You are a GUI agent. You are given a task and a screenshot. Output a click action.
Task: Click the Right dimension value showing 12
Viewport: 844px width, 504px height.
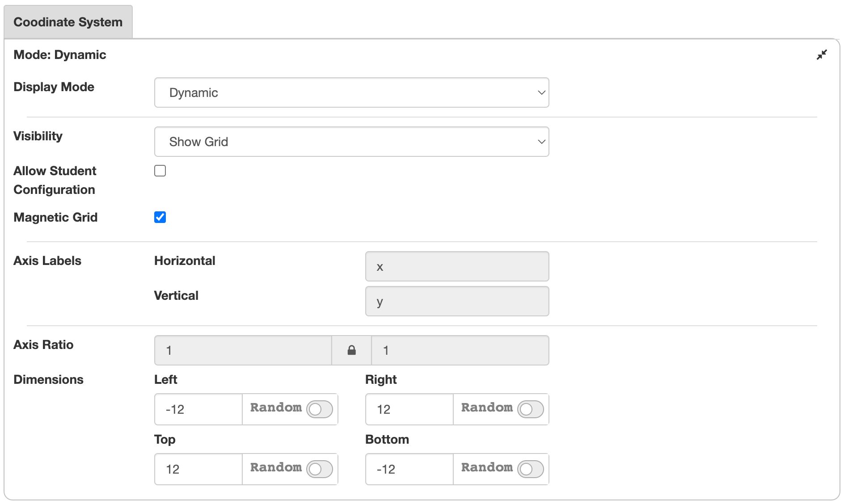409,409
